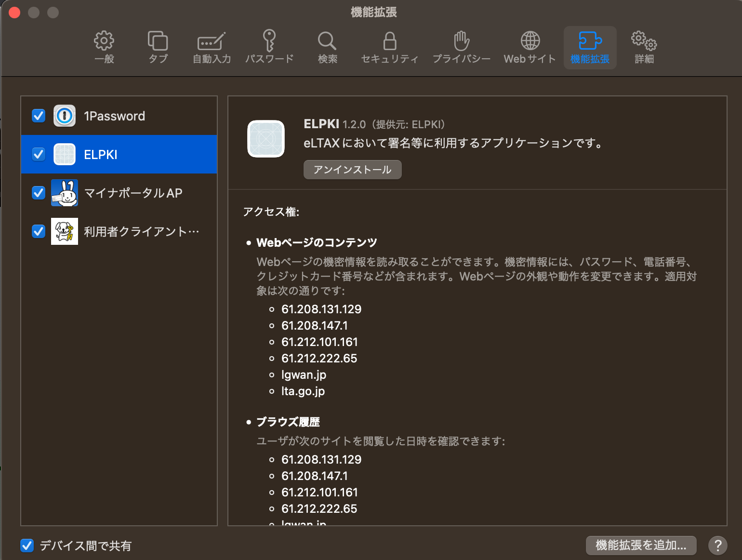742x560 pixels.
Task: Open the プライバシー (Privacy) hand pane
Action: click(x=461, y=47)
